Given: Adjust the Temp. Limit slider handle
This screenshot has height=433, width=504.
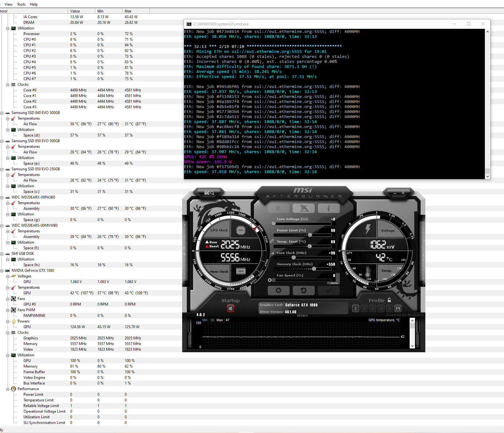Looking at the screenshot, I should 310,246.
